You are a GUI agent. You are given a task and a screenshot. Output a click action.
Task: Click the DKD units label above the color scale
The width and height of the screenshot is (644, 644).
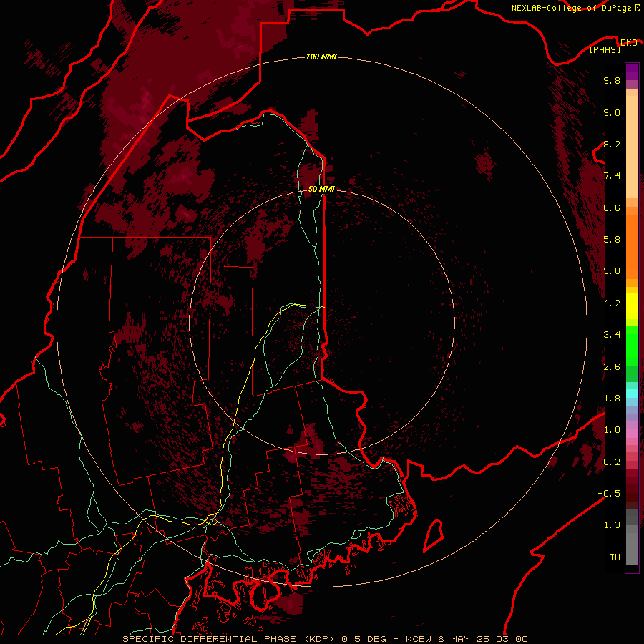(x=628, y=43)
